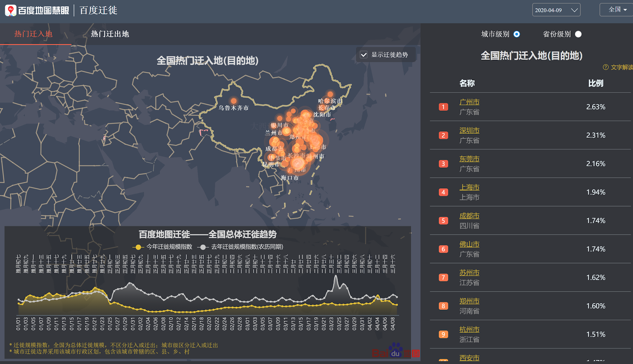Click rank badge 3 beside 东莞市

pos(443,164)
